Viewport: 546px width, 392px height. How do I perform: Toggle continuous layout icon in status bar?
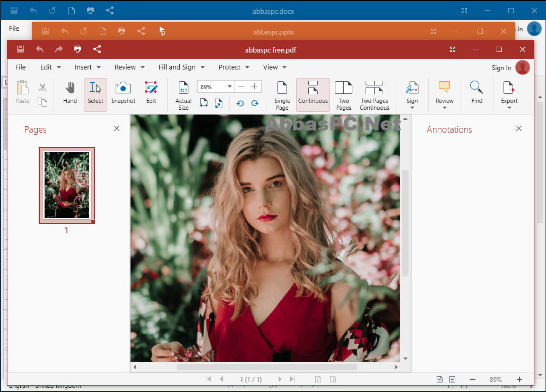[452, 379]
